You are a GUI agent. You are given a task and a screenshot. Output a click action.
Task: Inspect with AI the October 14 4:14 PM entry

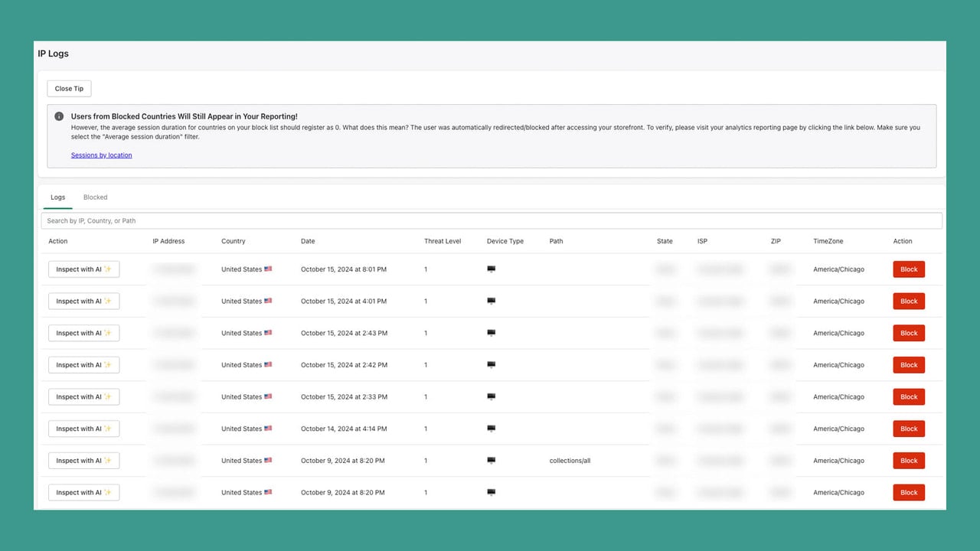tap(83, 429)
